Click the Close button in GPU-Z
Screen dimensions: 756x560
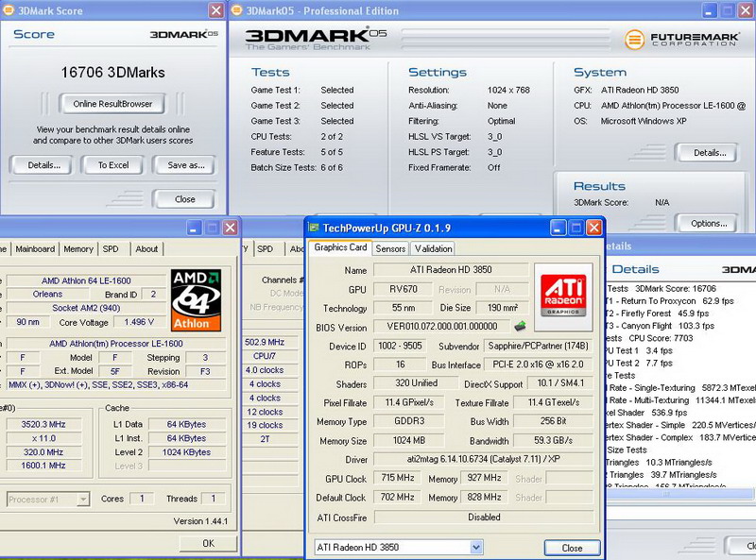coord(572,548)
